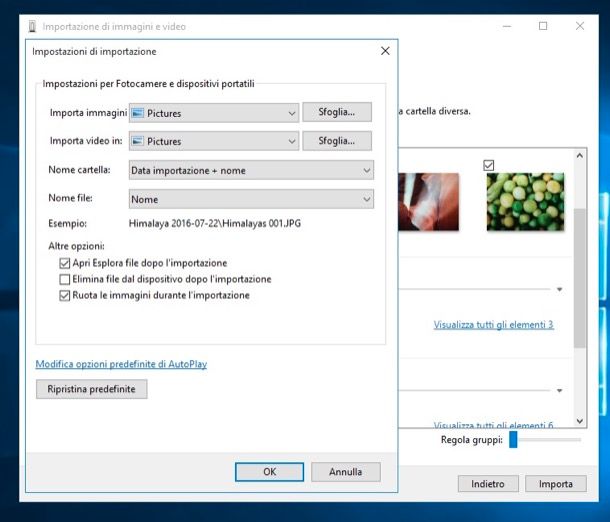Open the Importa immagini folder dropdown
Image resolution: width=610 pixels, height=522 pixels.
(x=291, y=113)
